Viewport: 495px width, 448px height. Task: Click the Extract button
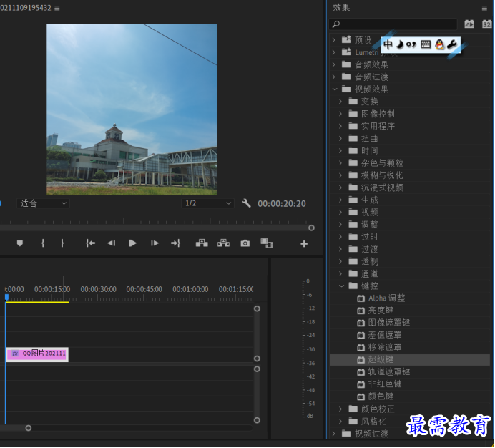pyautogui.click(x=223, y=243)
